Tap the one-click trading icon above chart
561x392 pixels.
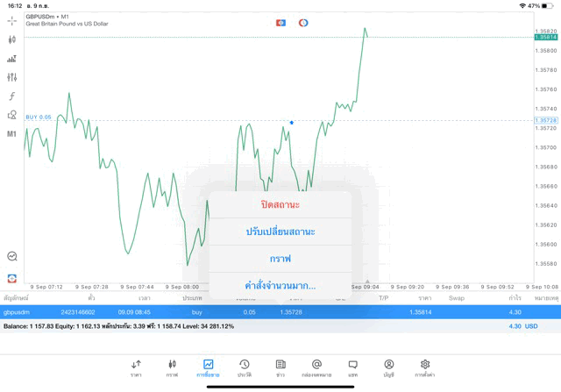(x=280, y=22)
